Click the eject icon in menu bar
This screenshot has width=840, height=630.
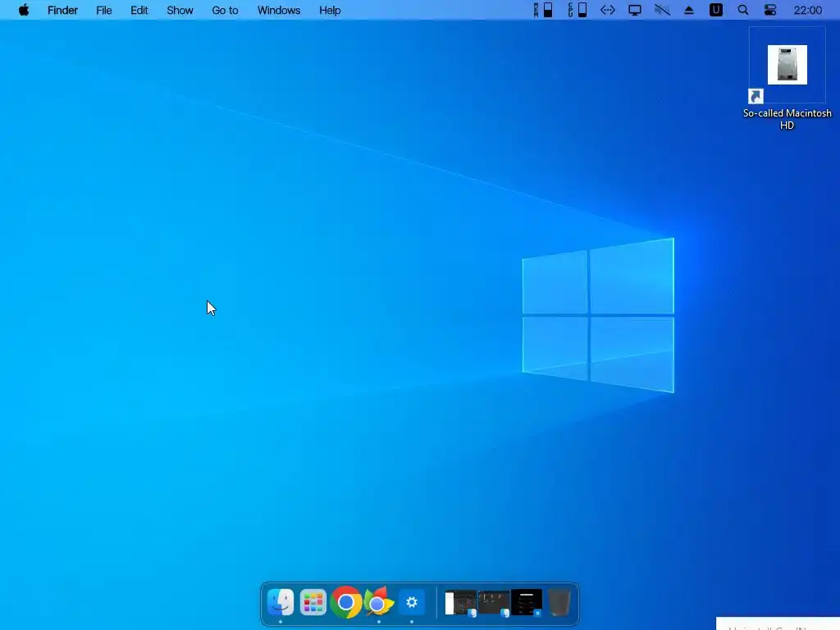click(x=689, y=10)
